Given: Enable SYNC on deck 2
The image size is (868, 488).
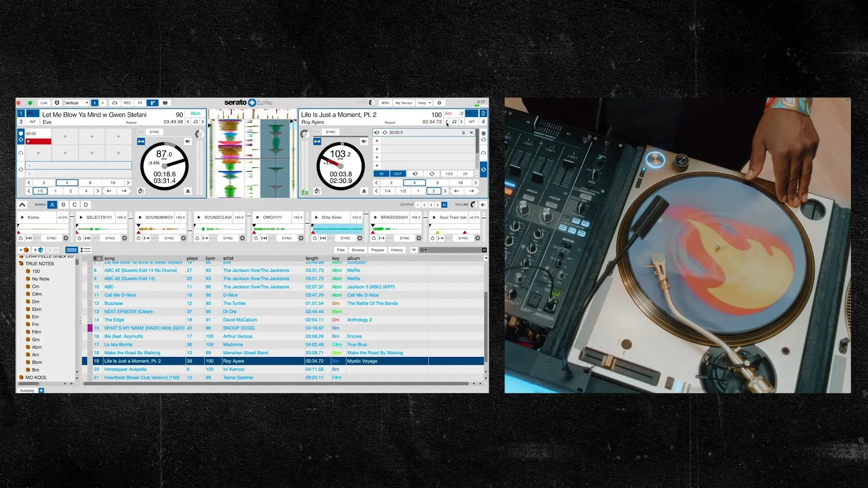Looking at the screenshot, I should pyautogui.click(x=331, y=132).
